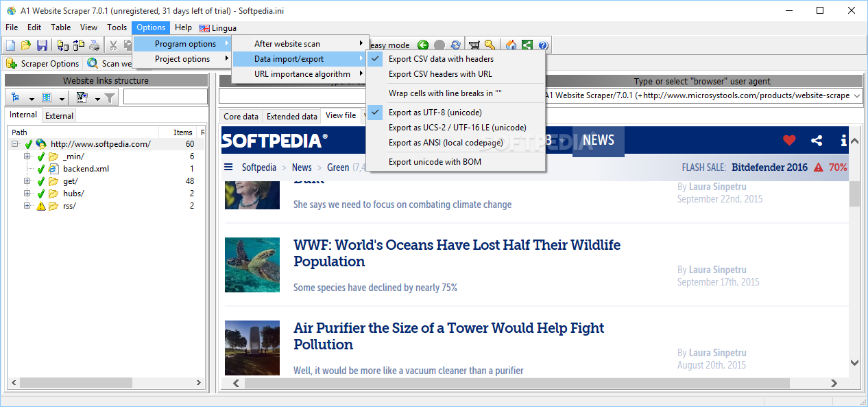Open URL importance algorithm submenu
Image resolution: width=868 pixels, height=407 pixels.
[x=300, y=74]
